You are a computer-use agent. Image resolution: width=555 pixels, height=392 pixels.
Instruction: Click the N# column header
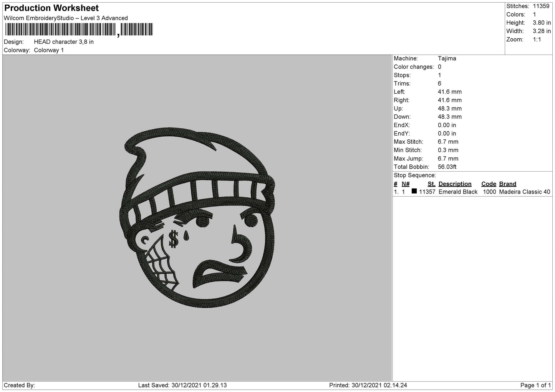[406, 184]
